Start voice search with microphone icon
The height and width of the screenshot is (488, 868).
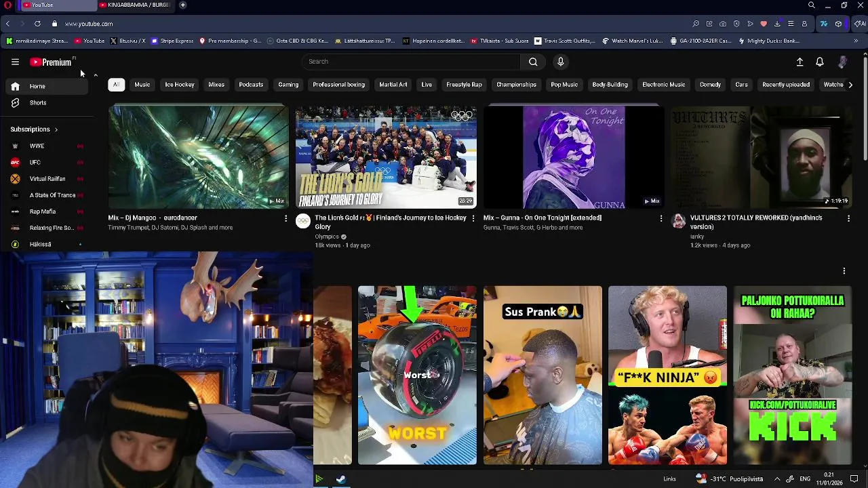point(560,62)
